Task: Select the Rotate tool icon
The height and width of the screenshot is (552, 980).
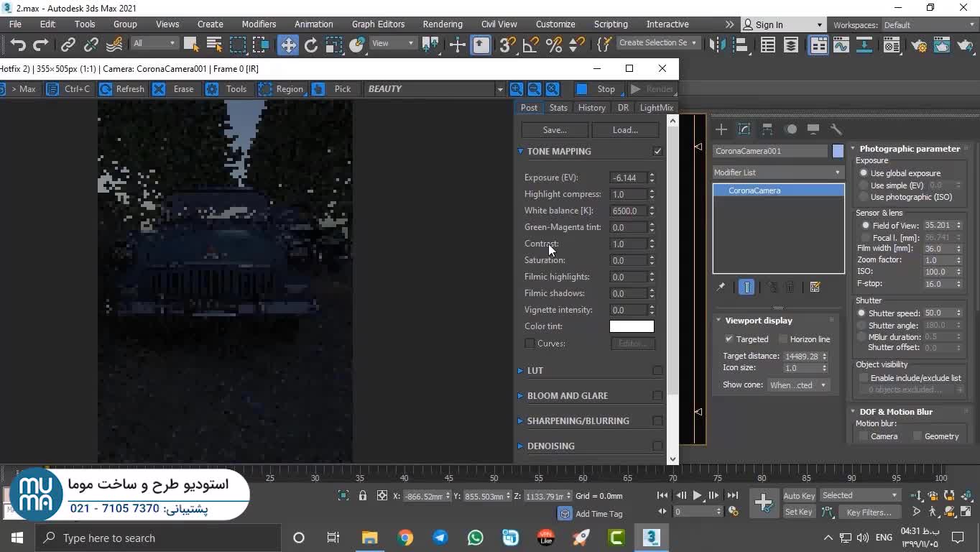Action: tap(311, 45)
